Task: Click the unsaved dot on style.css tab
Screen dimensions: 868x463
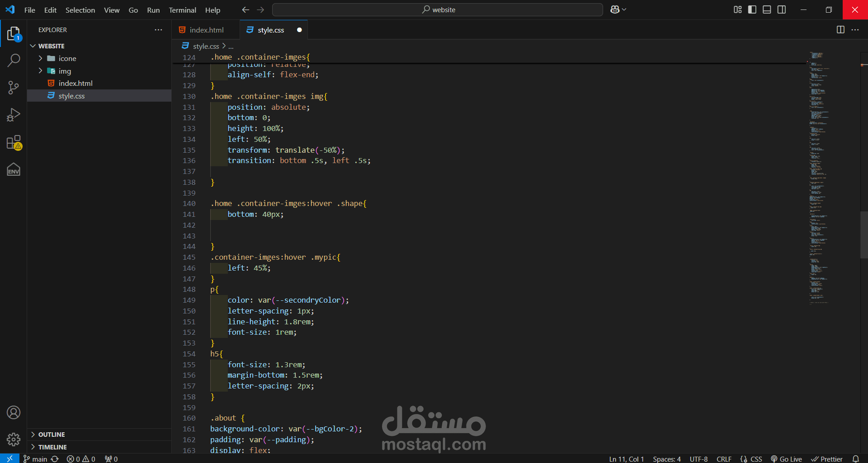Action: pos(299,30)
